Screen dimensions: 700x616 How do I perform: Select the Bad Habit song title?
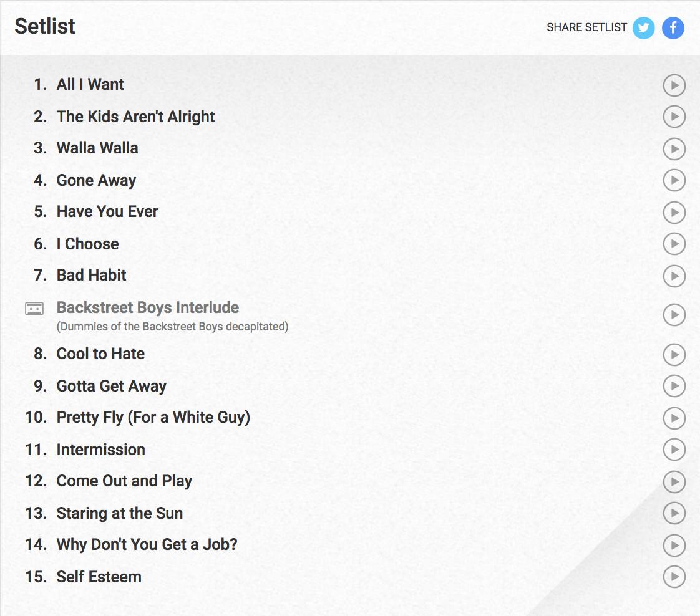(x=91, y=275)
